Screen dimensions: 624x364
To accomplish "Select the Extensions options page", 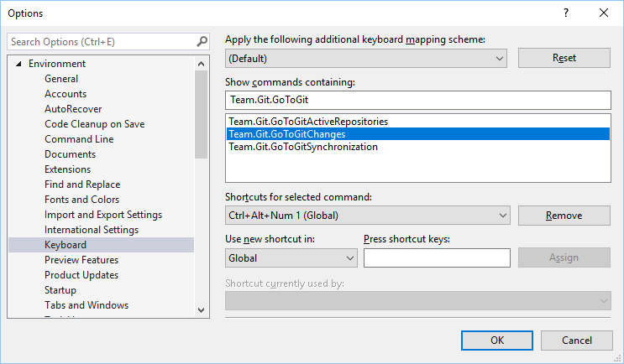I will pyautogui.click(x=68, y=169).
